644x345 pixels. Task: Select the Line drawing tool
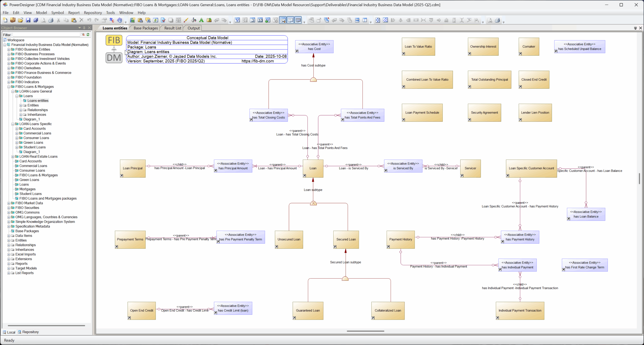coord(186,20)
